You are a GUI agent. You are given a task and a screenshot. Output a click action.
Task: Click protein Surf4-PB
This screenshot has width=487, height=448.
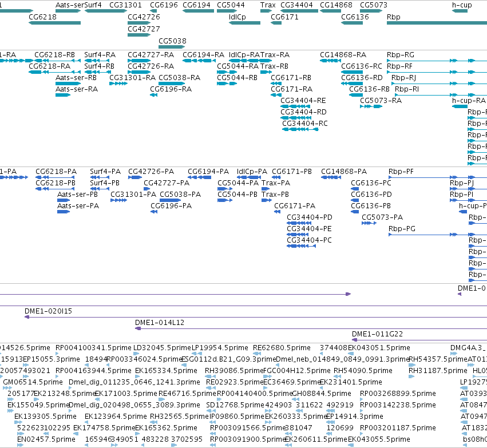pos(100,189)
